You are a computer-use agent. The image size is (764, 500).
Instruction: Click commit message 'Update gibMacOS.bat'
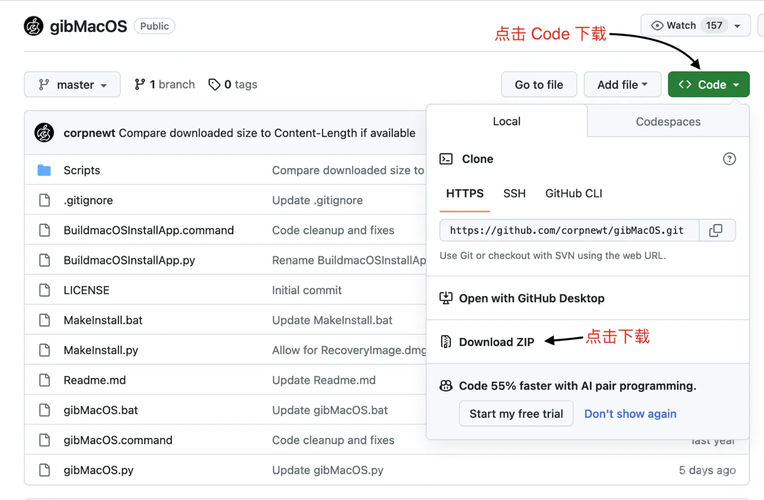(330, 410)
